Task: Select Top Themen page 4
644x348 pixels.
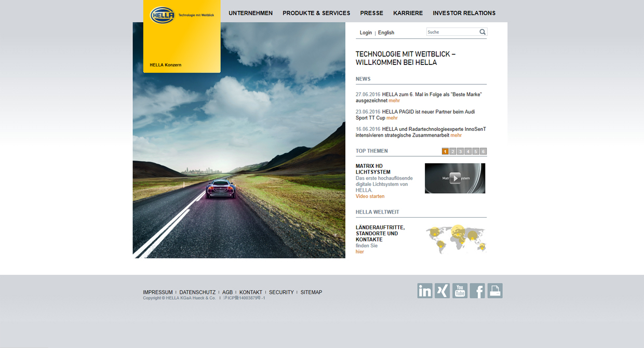Action: click(468, 151)
